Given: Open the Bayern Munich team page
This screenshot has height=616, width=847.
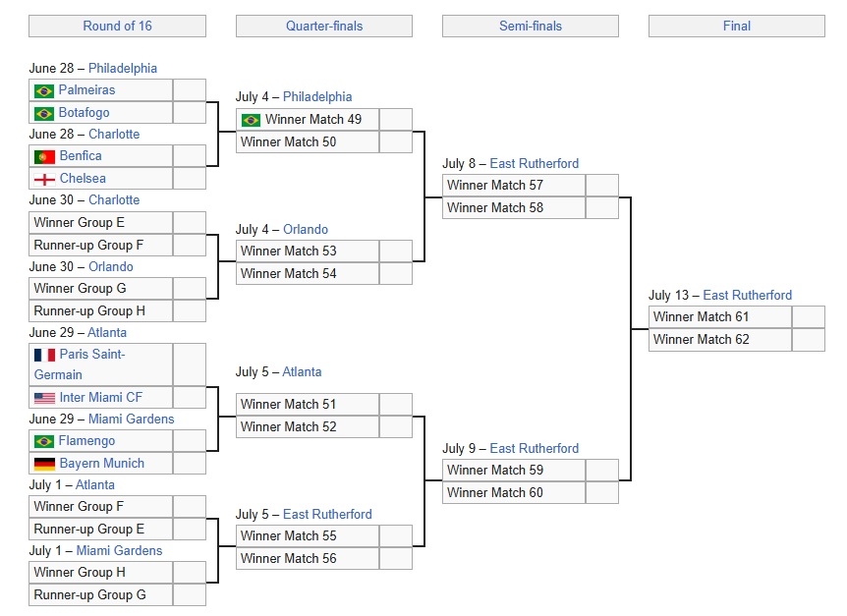Looking at the screenshot, I should click(x=101, y=464).
